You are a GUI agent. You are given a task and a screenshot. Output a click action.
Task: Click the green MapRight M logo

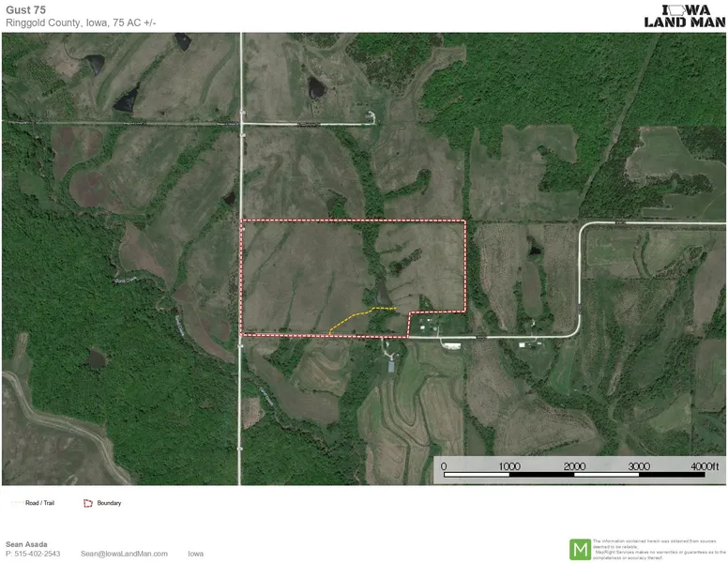pyautogui.click(x=581, y=549)
